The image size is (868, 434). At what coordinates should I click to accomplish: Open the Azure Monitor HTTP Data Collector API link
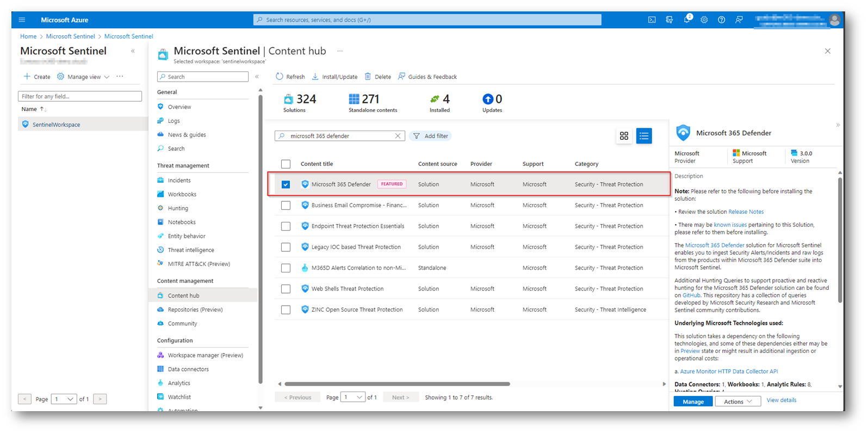tap(729, 371)
